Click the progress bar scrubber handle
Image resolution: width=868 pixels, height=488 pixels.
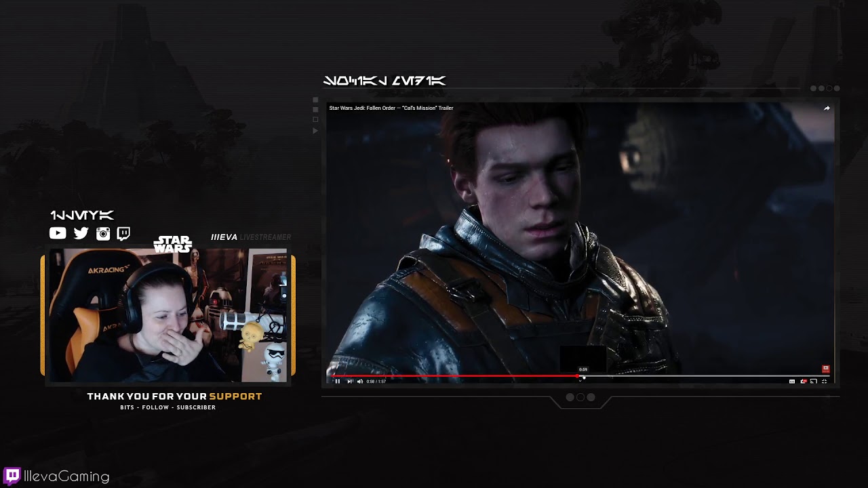click(x=577, y=375)
